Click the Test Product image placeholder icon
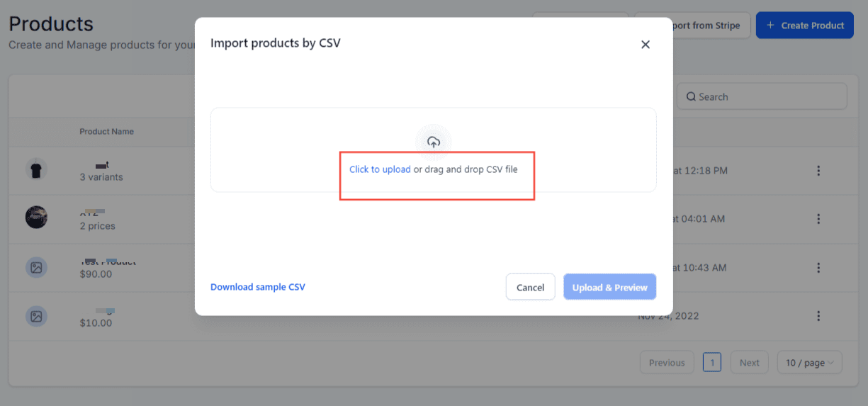868x406 pixels. point(36,268)
